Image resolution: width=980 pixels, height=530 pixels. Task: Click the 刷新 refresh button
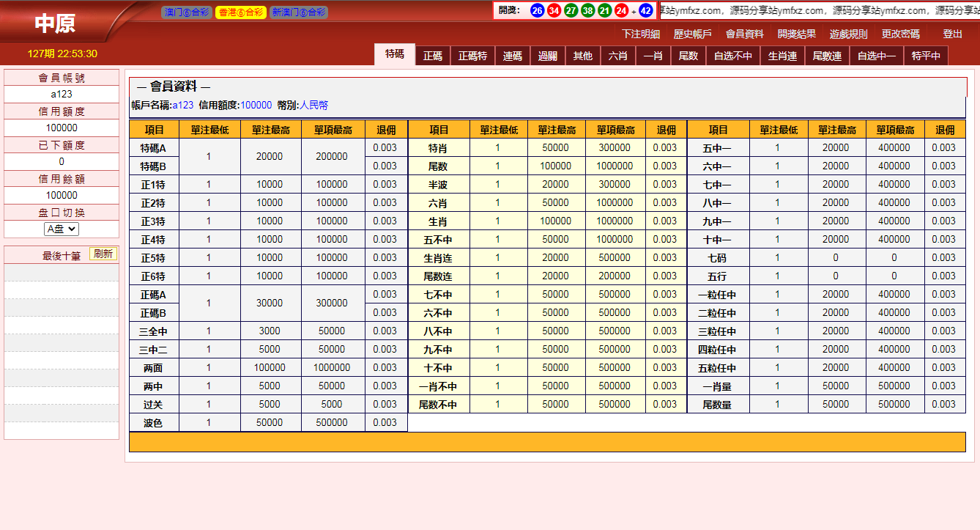tap(103, 254)
